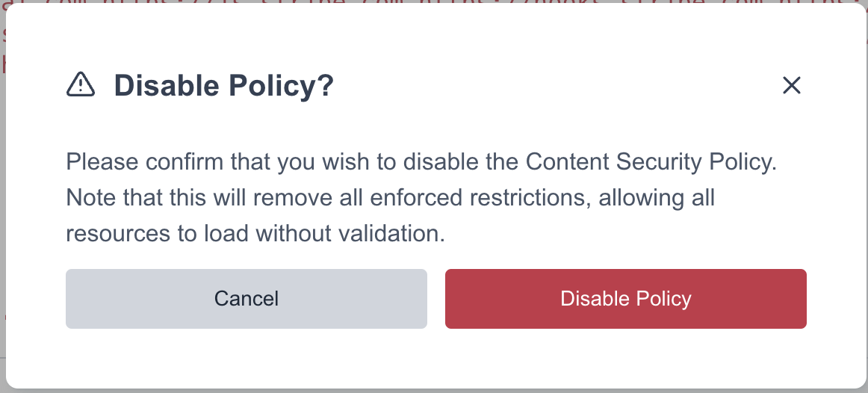The image size is (868, 393).
Task: Click the caution symbol in the dialog header
Action: click(x=81, y=85)
